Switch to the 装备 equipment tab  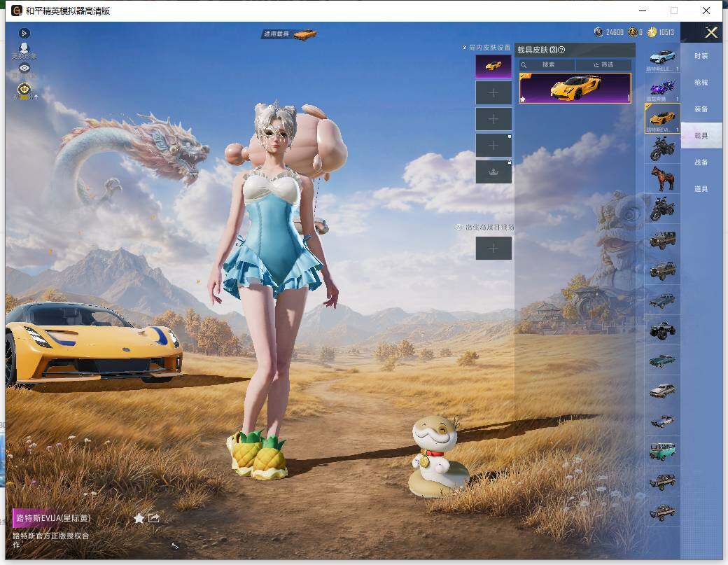[701, 109]
